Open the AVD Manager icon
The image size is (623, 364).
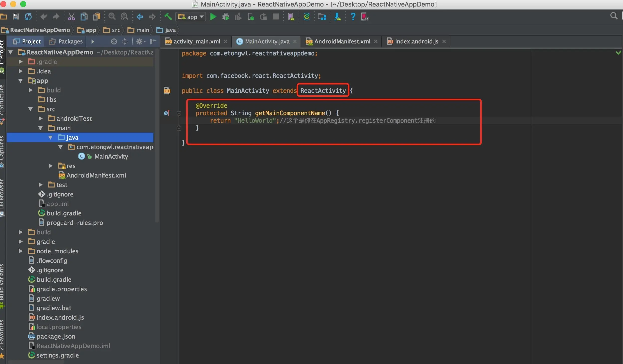291,17
